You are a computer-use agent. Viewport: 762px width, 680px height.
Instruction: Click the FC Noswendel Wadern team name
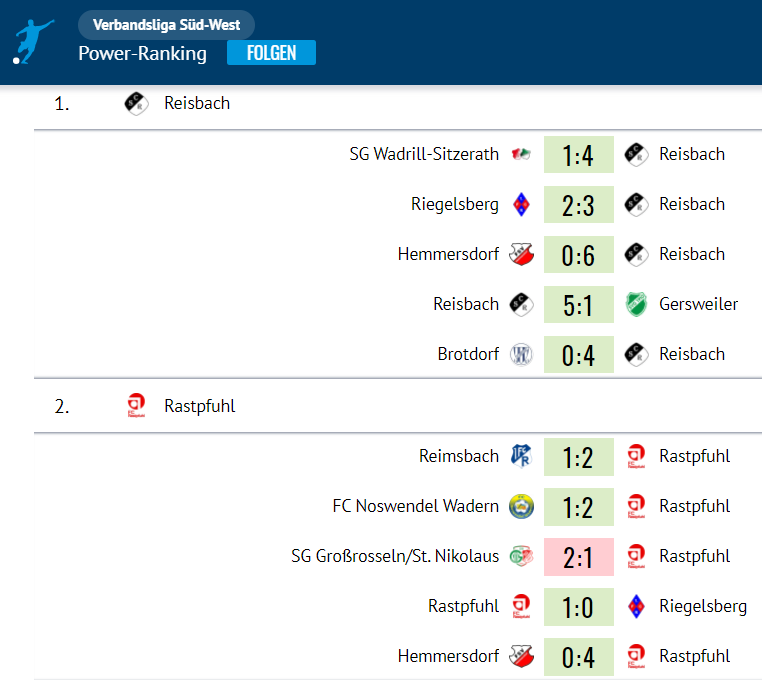pos(416,506)
